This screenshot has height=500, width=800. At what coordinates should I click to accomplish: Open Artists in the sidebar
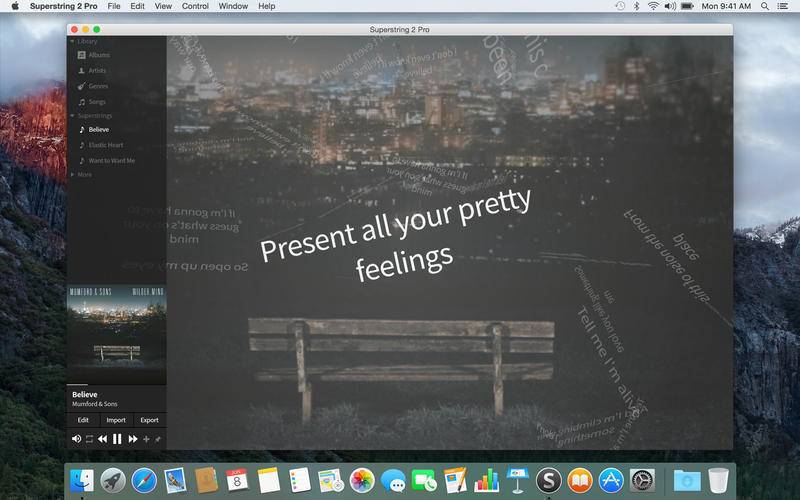pos(92,70)
